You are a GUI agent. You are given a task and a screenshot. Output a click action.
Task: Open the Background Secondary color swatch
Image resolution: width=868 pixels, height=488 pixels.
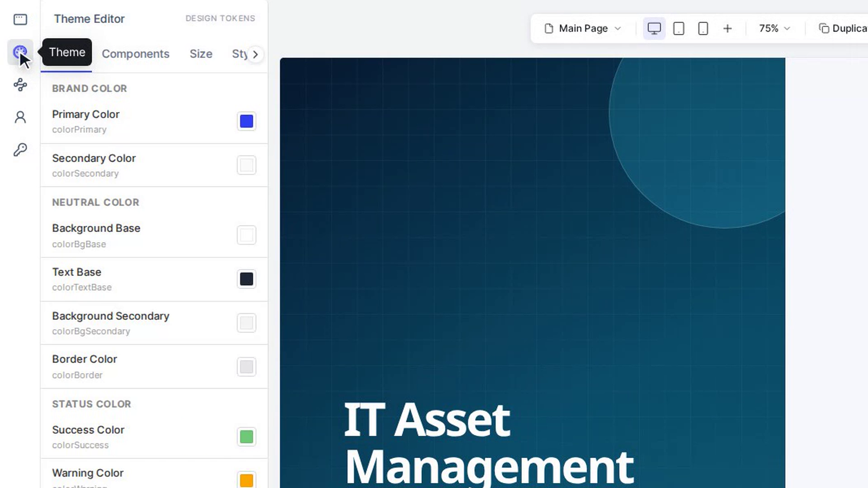(x=246, y=323)
